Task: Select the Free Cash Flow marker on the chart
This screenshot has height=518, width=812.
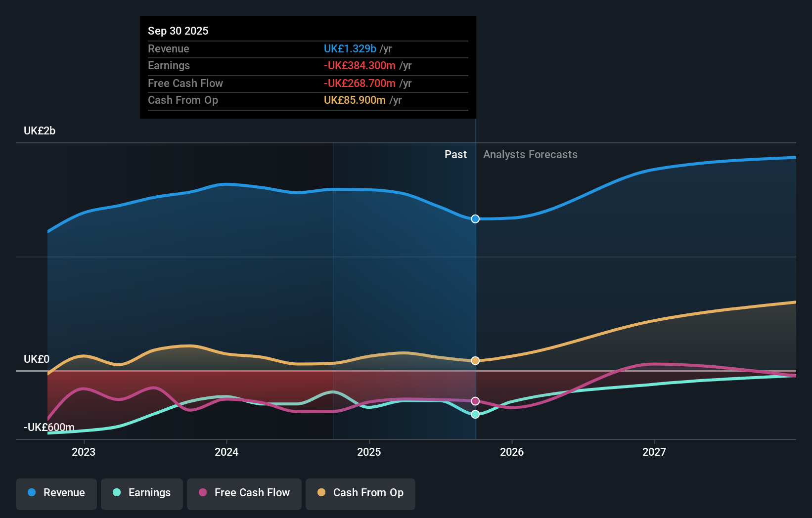Action: point(475,400)
